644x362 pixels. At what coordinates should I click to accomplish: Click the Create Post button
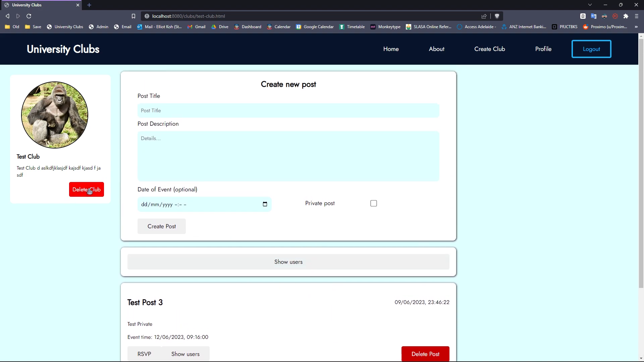[x=162, y=226]
